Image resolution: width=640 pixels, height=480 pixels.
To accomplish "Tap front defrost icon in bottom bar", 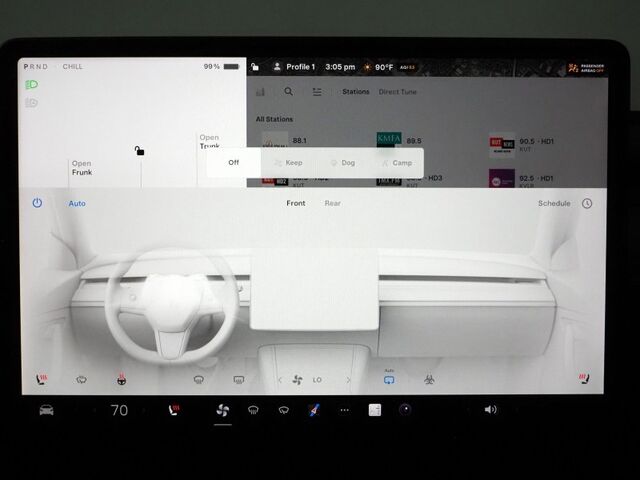I will pos(253,410).
